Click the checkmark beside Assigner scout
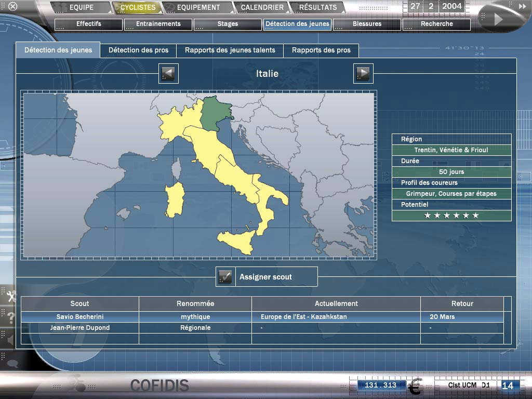The image size is (532, 399). pos(225,277)
